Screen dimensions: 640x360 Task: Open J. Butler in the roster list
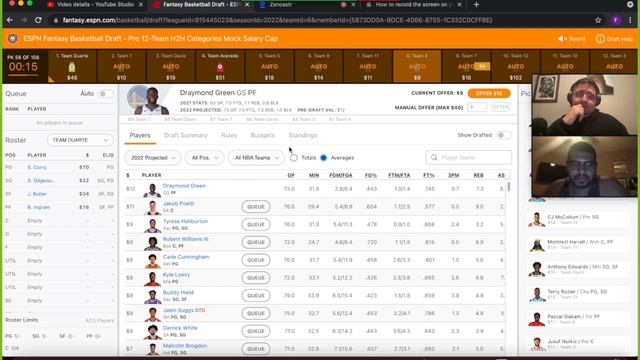click(x=37, y=194)
